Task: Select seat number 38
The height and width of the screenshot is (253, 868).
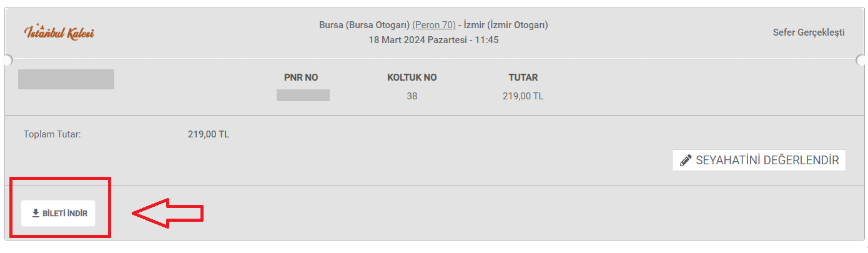Action: pyautogui.click(x=412, y=96)
